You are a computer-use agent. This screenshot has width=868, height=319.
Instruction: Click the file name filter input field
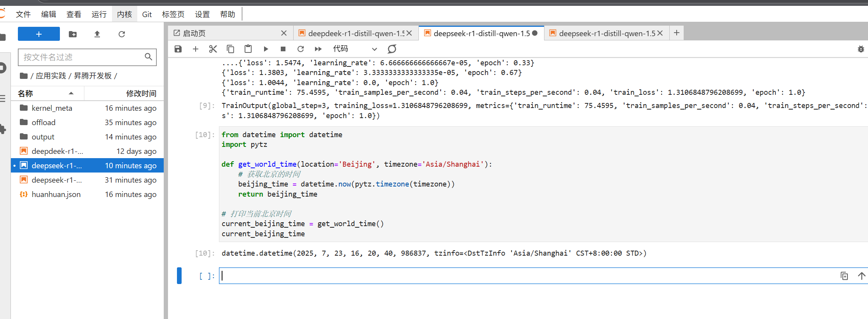tap(82, 57)
